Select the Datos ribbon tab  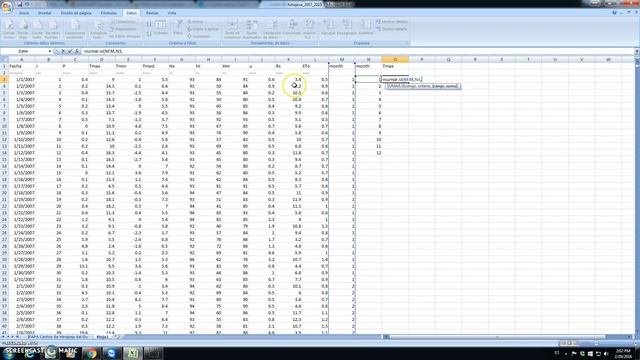tap(131, 13)
